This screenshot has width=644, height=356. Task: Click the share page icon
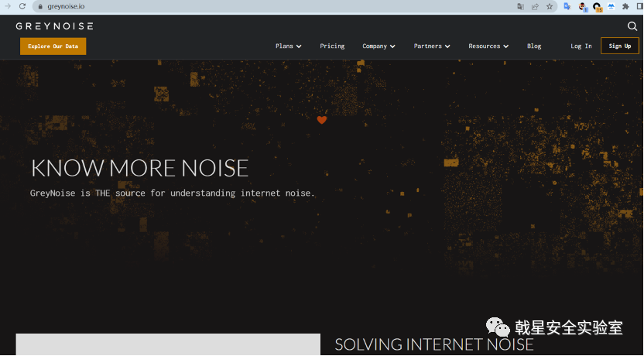pyautogui.click(x=535, y=6)
